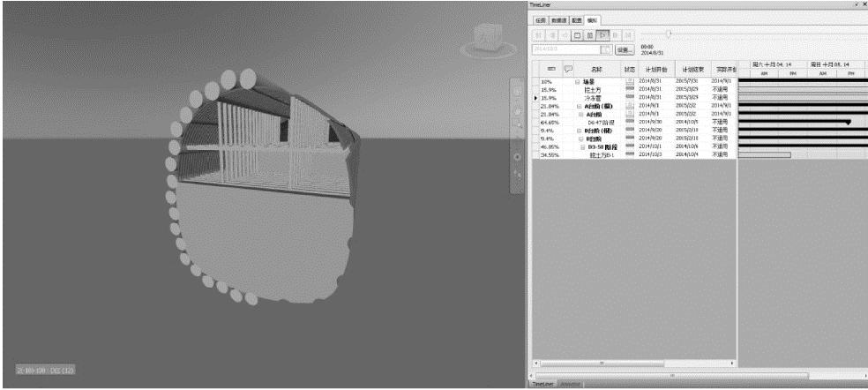868x390 pixels.
Task: Click the 状态 column header
Action: tap(630, 70)
